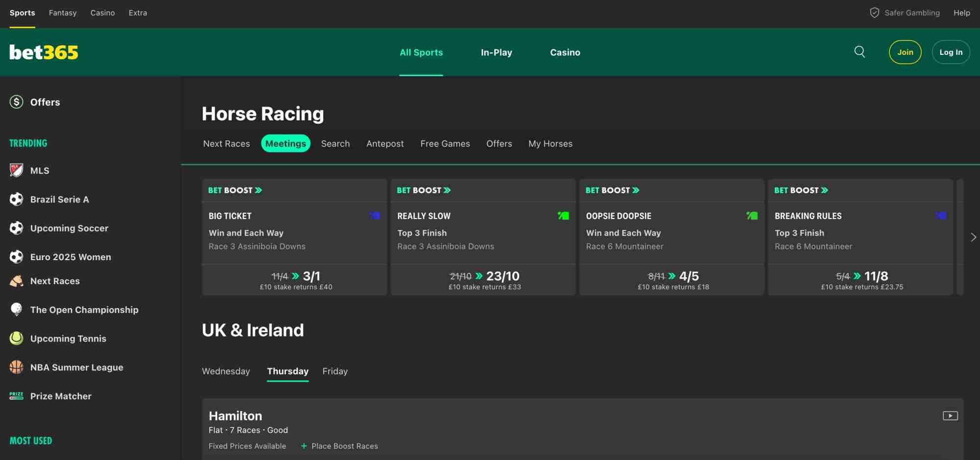This screenshot has height=460, width=980.
Task: Open Casino in the green navigation bar
Action: point(565,52)
